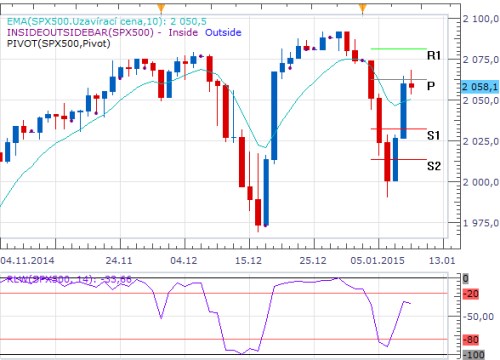Click the S1 support level label
500x360 pixels.
point(433,135)
